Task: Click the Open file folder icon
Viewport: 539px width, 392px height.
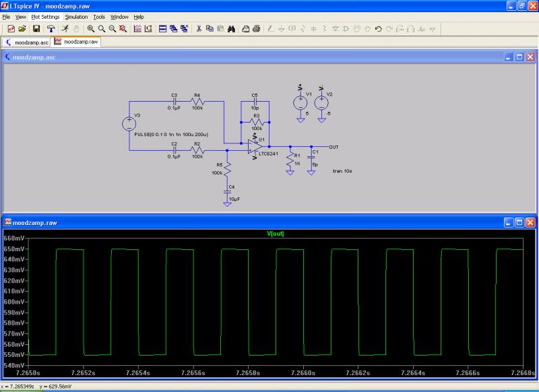Action: (22, 29)
